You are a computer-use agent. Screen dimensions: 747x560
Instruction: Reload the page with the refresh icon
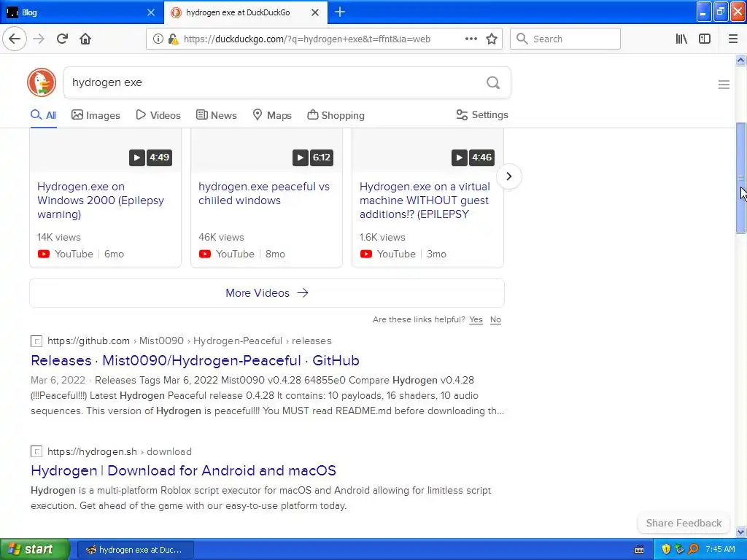62,39
